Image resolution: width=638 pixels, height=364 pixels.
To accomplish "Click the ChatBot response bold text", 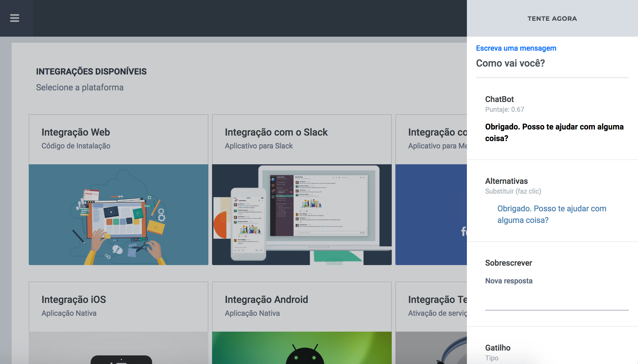I will point(554,133).
